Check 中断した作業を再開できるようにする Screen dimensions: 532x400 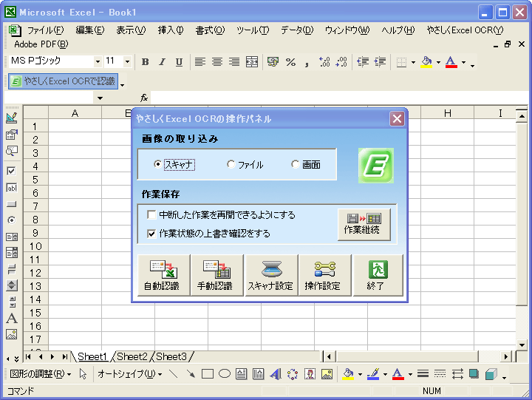(151, 214)
